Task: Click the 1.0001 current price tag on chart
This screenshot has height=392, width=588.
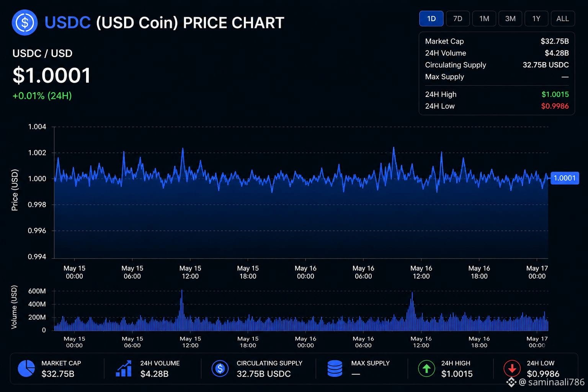Action: point(565,178)
